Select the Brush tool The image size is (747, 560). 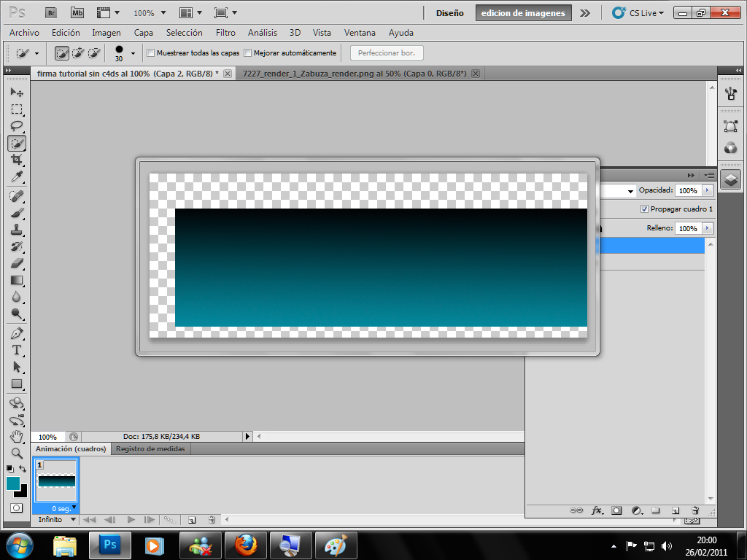point(17,213)
